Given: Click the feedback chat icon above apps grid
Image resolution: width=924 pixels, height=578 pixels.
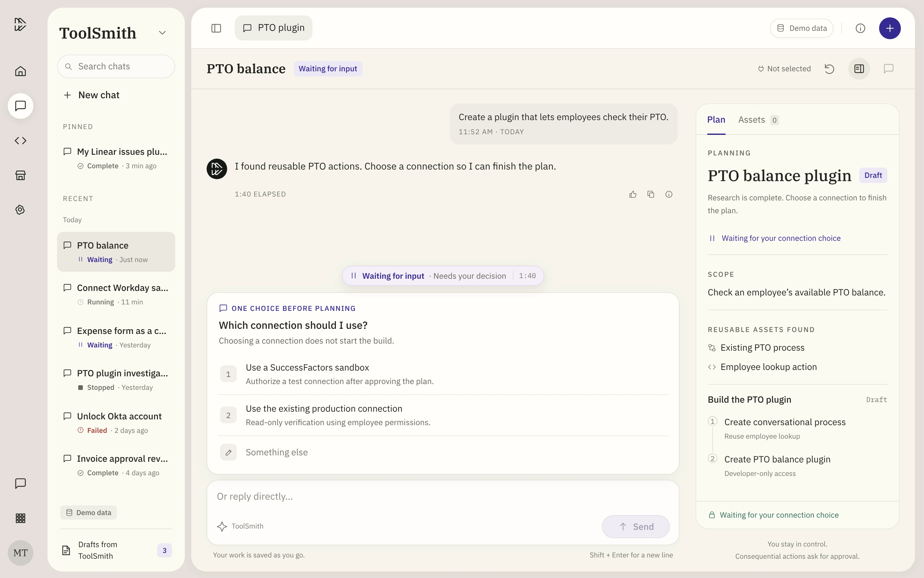Looking at the screenshot, I should click(x=20, y=483).
